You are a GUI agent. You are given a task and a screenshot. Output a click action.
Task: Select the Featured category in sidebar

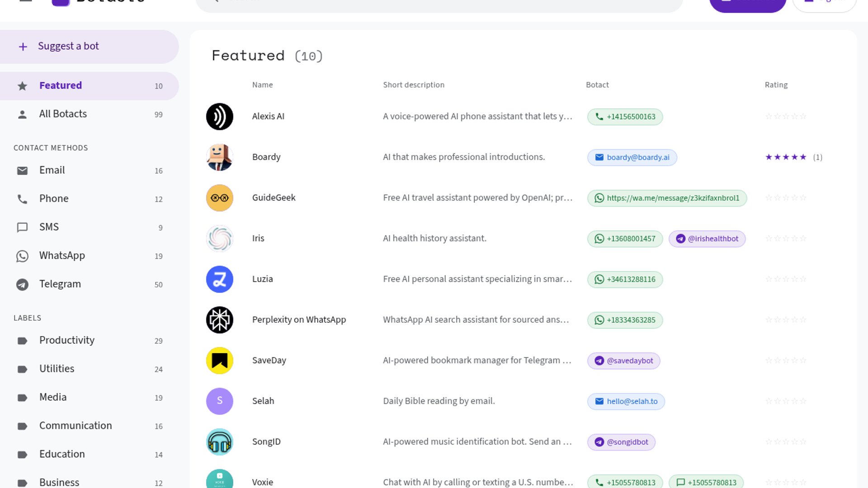click(90, 86)
